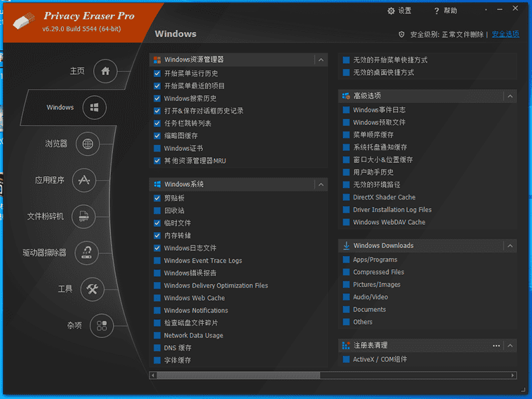The width and height of the screenshot is (532, 399).
Task: Uncheck the 剪贴板 checkbox
Action: (x=157, y=198)
